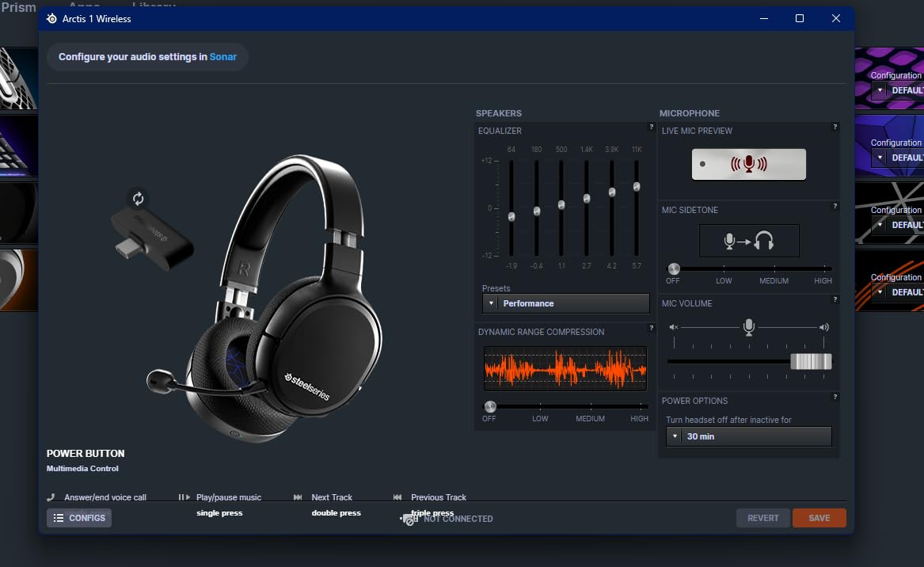Click the USB-C wireless dongle image
The width and height of the screenshot is (924, 567).
tap(152, 240)
